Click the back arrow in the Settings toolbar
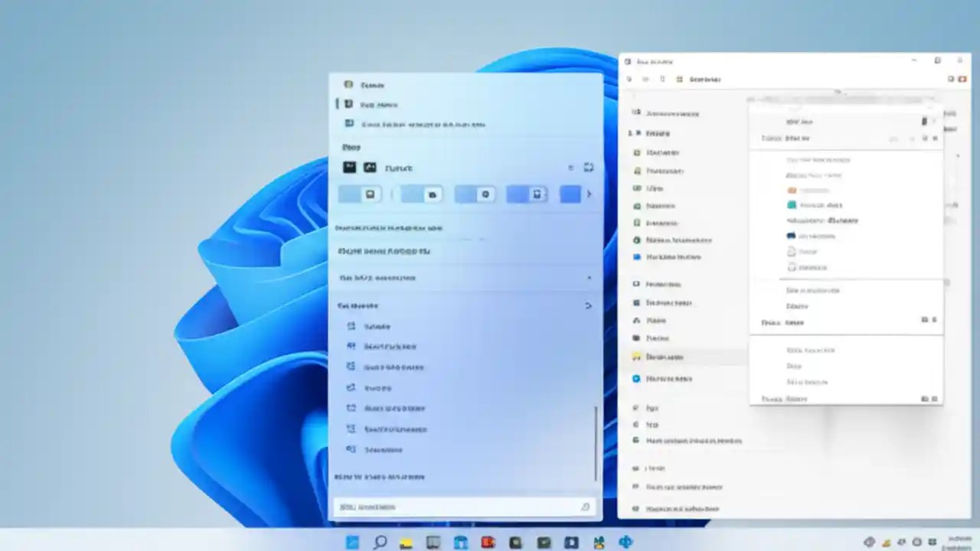Image resolution: width=980 pixels, height=551 pixels. tap(629, 79)
